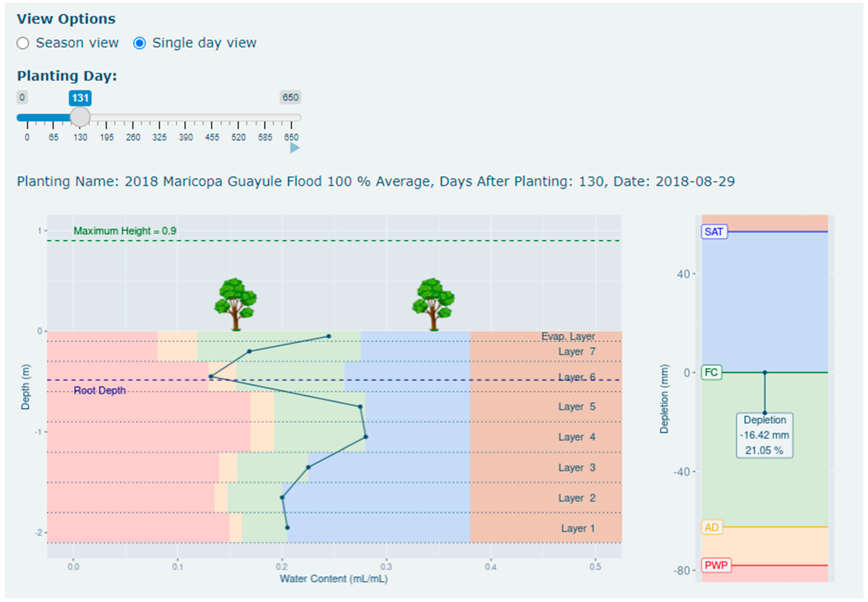The width and height of the screenshot is (868, 602).
Task: Click the Root Depth label
Action: (100, 390)
